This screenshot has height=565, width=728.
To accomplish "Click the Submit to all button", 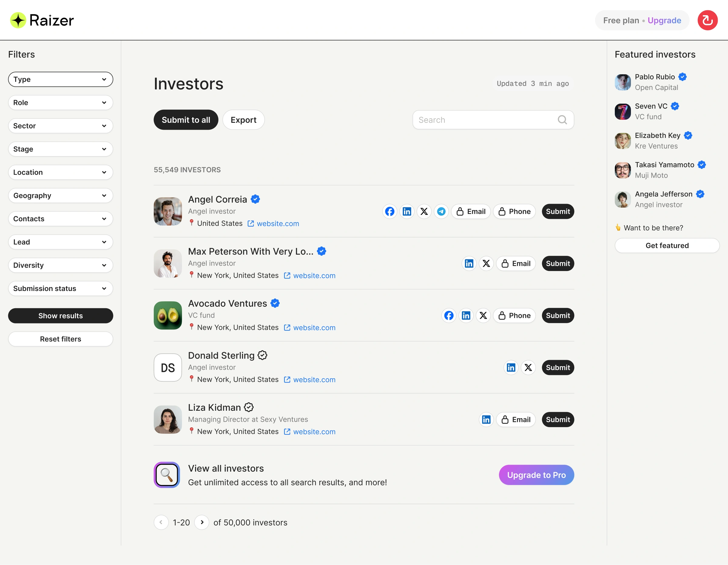I will click(x=186, y=120).
